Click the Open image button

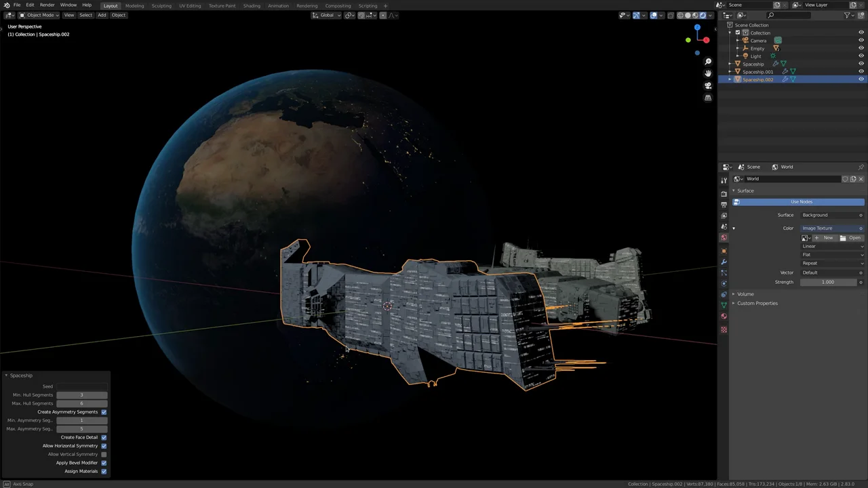(851, 238)
